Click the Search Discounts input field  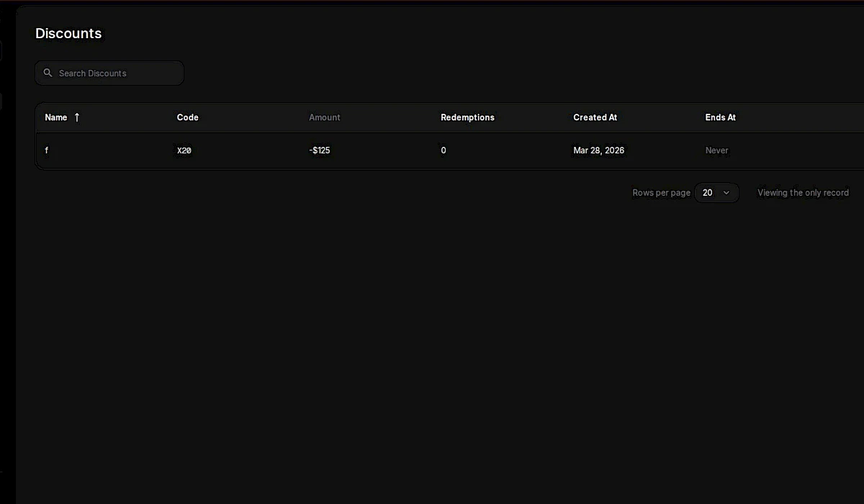pyautogui.click(x=109, y=73)
